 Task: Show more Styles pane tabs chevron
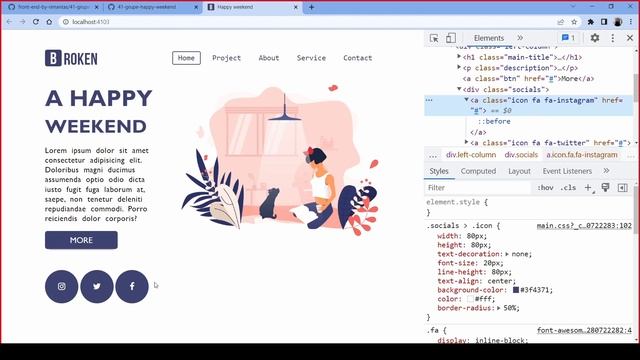coord(607,171)
